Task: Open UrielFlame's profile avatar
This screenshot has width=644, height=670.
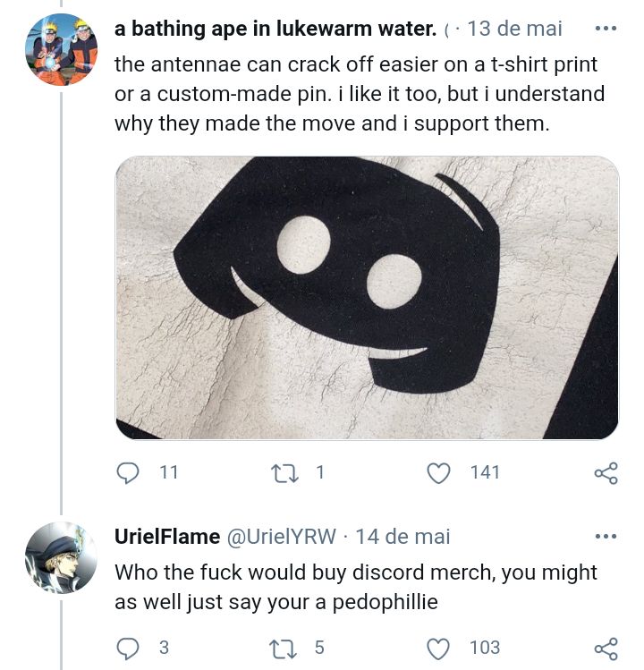Action: coord(61,557)
